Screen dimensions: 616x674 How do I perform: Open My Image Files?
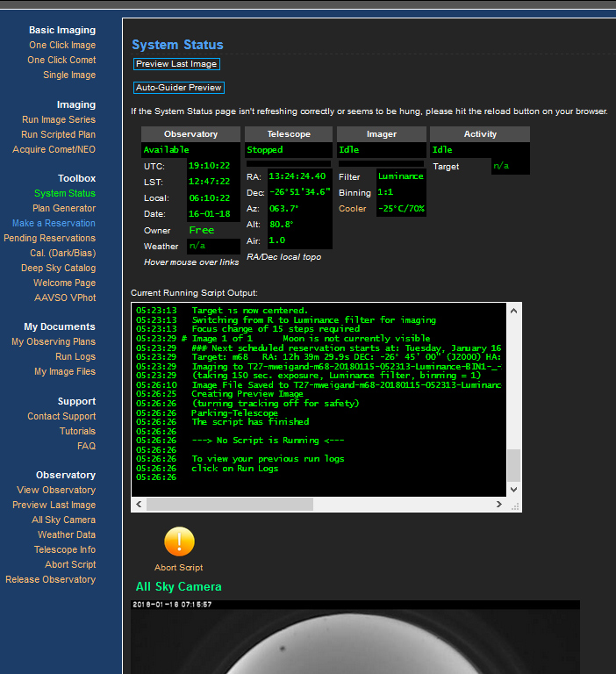65,371
